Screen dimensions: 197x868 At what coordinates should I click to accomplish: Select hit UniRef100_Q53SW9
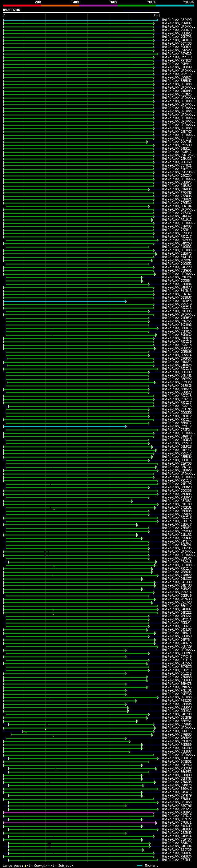[177, 145]
